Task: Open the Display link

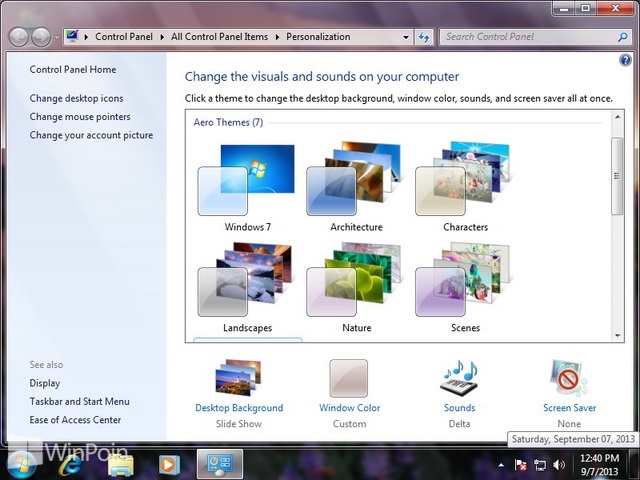Action: point(44,383)
